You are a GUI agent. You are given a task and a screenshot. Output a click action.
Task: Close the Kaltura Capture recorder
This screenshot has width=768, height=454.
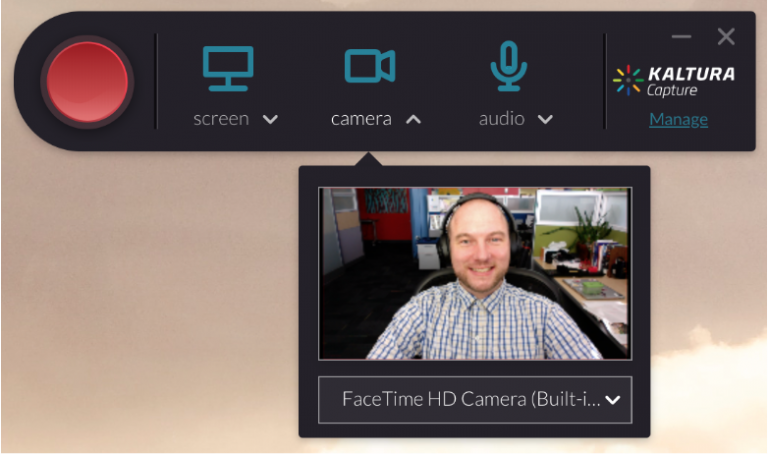[x=726, y=37]
